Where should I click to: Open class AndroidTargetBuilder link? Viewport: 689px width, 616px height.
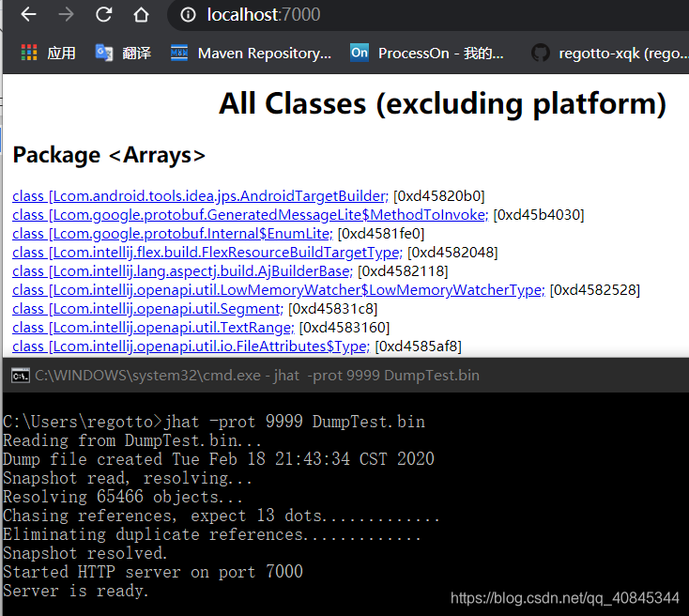(200, 196)
